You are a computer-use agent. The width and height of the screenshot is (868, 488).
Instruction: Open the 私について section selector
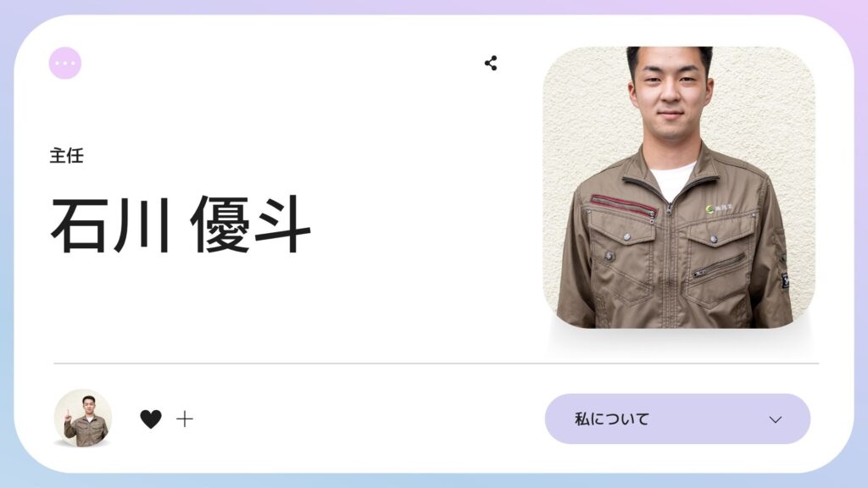677,419
